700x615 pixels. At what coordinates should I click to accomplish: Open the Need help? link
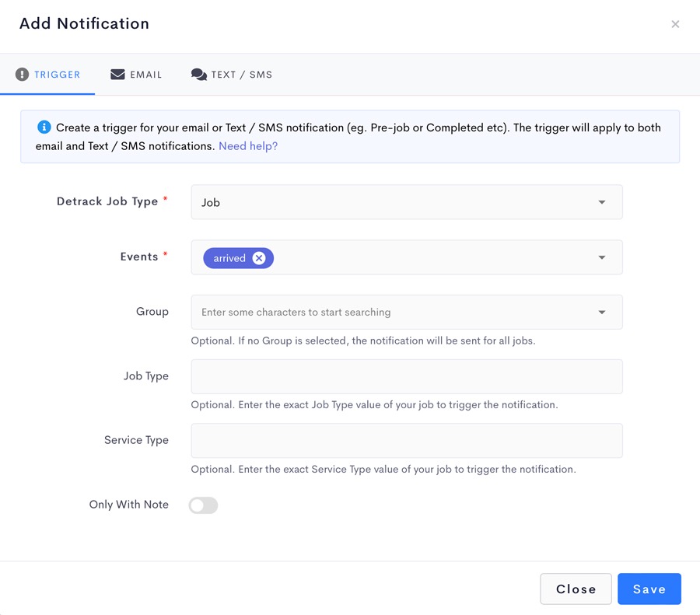(248, 146)
